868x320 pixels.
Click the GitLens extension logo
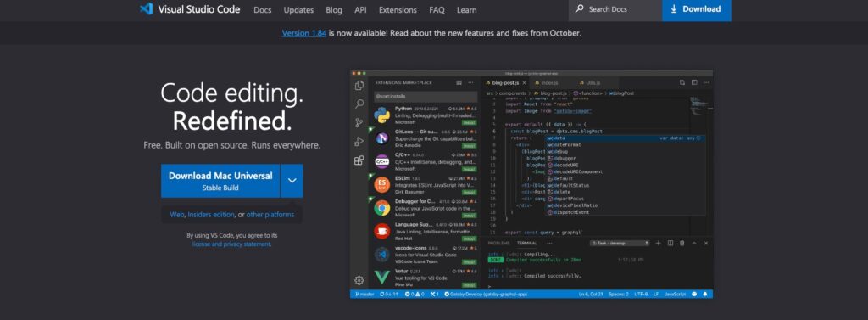(x=382, y=138)
